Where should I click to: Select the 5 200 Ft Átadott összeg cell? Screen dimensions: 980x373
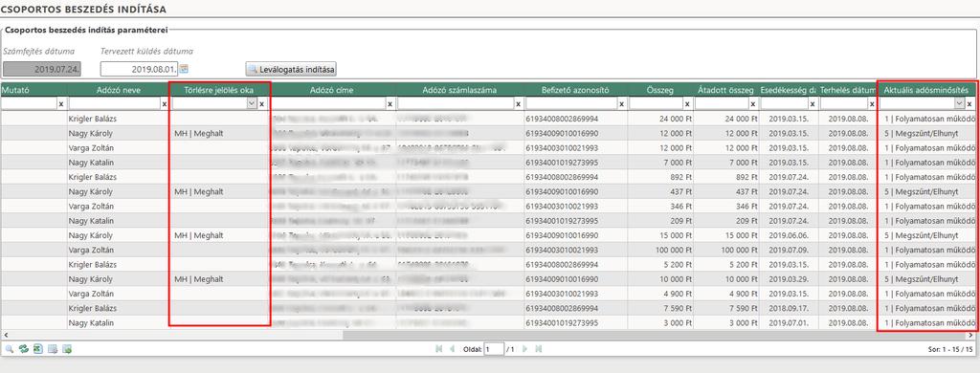click(x=725, y=265)
